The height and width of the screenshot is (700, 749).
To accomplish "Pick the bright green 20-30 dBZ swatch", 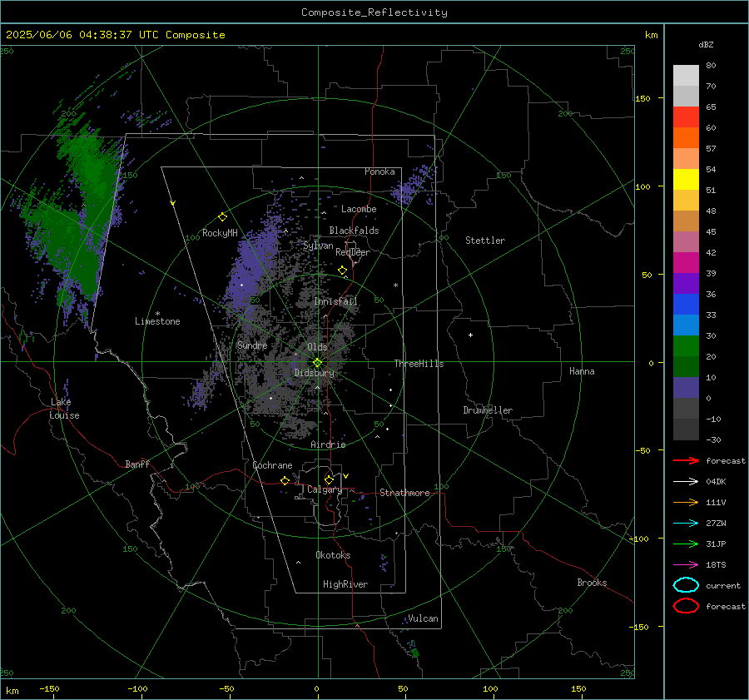I will [x=686, y=346].
